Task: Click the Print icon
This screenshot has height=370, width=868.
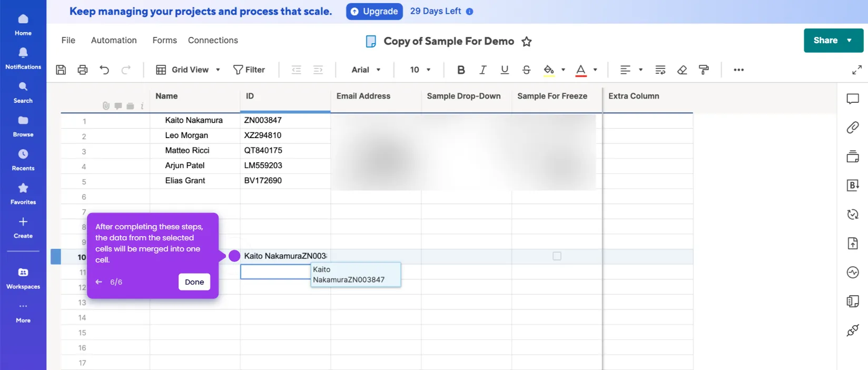Action: coord(83,70)
